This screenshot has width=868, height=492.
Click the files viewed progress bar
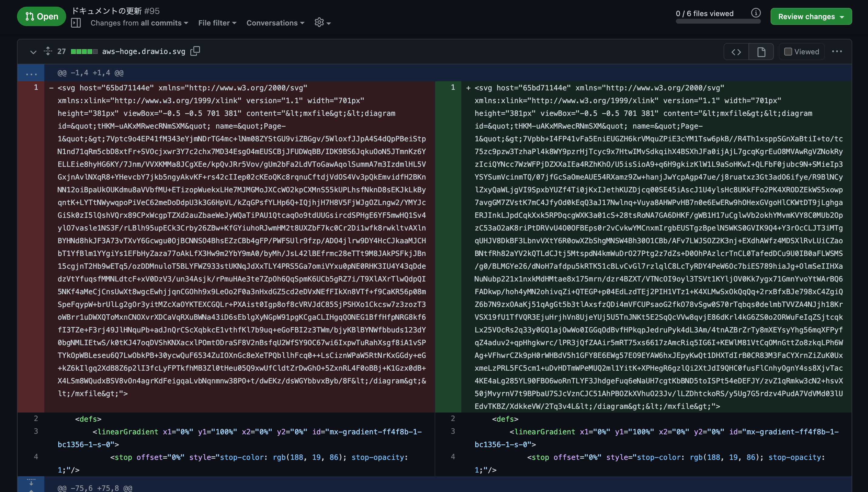pyautogui.click(x=718, y=21)
